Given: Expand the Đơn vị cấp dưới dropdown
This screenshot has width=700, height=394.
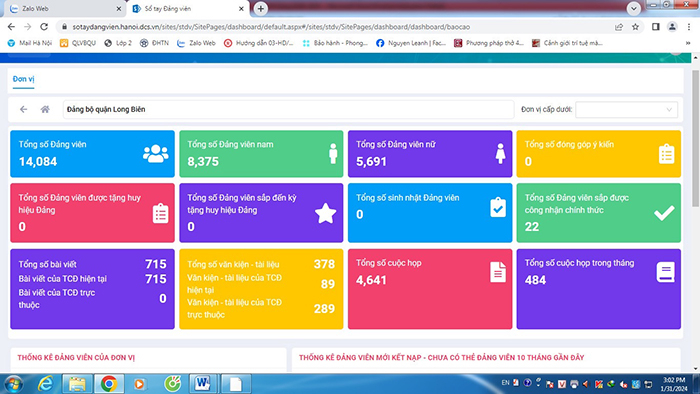Looking at the screenshot, I should (x=626, y=109).
